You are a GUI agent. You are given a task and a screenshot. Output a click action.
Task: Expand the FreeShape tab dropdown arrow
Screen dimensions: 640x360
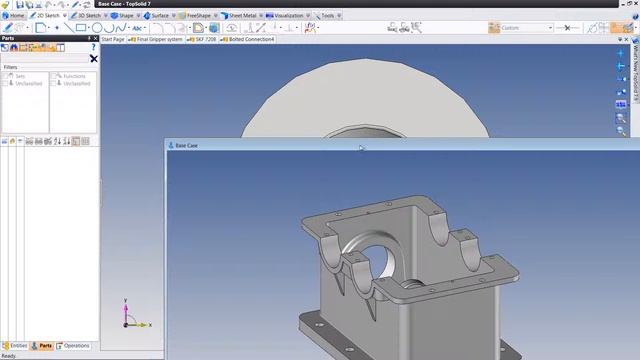216,16
